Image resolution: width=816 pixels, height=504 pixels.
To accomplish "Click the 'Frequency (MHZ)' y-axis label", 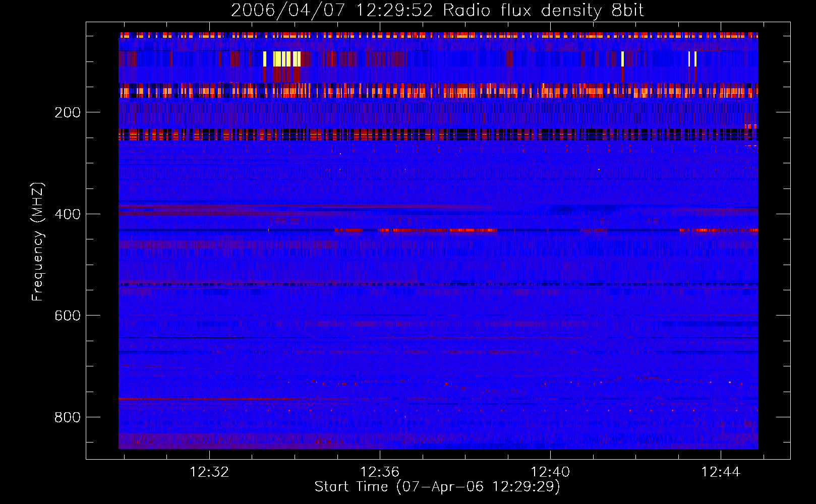I will [38, 242].
